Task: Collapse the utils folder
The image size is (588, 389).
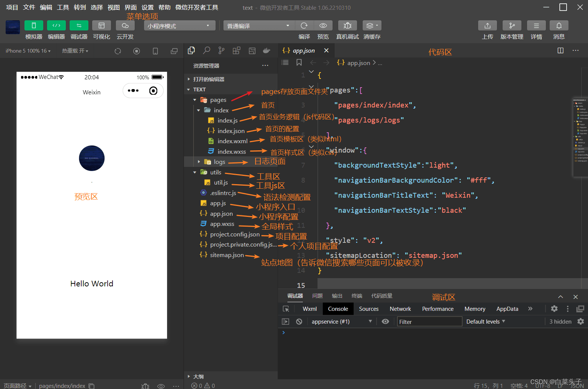Action: click(x=231, y=172)
